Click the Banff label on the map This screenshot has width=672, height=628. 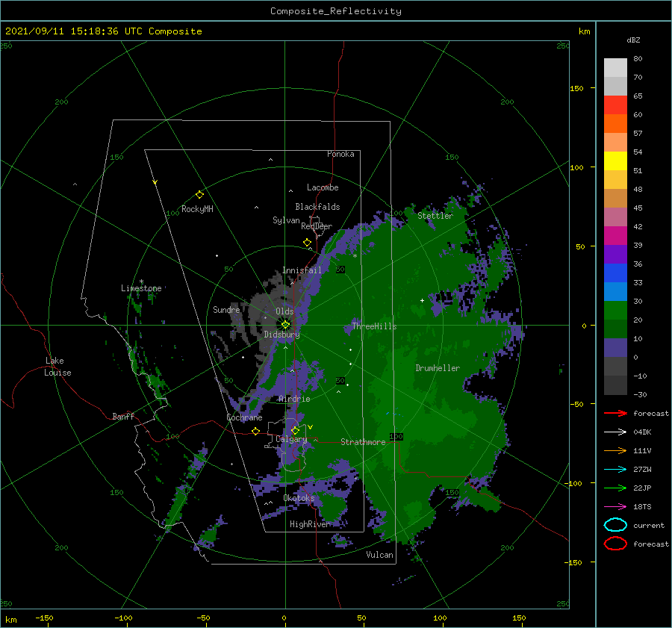(123, 416)
